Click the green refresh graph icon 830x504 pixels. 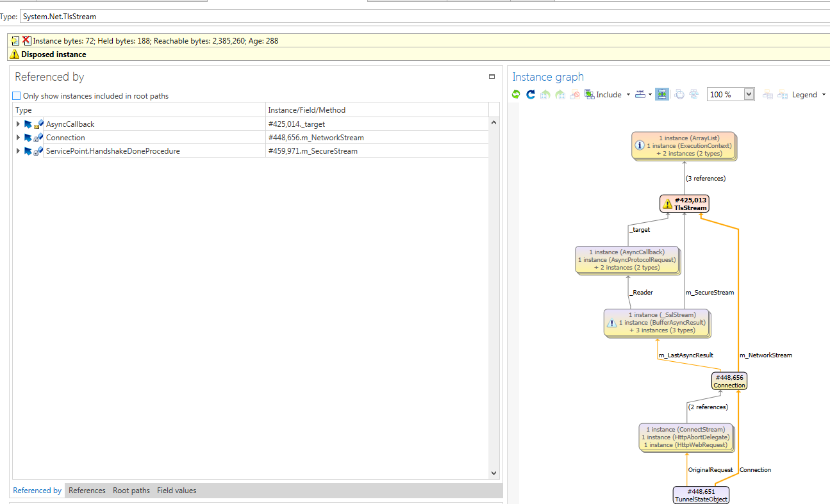pos(516,95)
